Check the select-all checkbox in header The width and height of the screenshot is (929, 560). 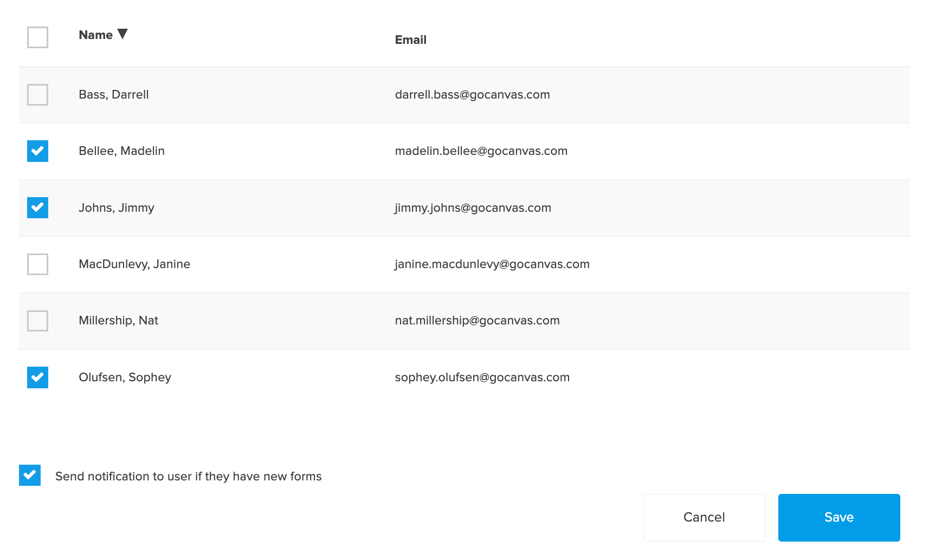click(37, 37)
